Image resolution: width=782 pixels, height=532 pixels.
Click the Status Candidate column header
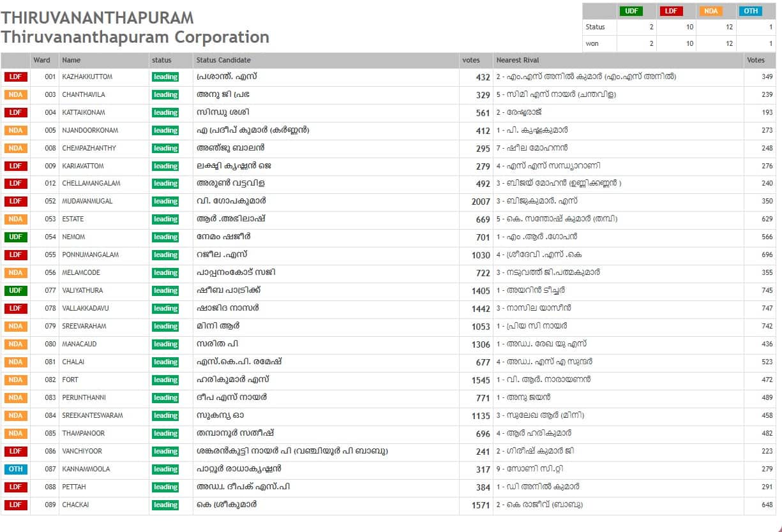(223, 60)
